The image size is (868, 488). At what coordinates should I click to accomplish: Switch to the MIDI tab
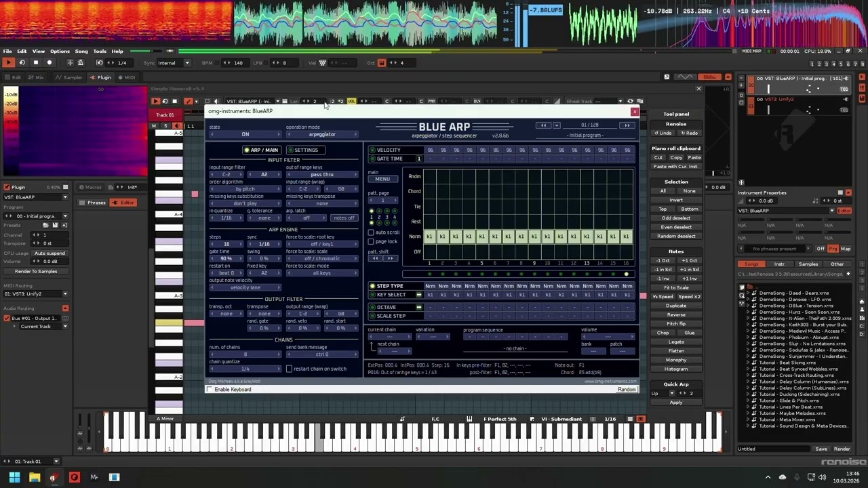coord(126,77)
